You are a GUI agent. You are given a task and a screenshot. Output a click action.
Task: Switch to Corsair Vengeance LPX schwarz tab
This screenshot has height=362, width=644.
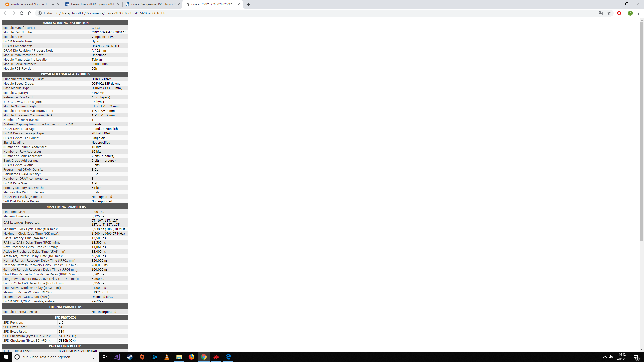(x=152, y=4)
